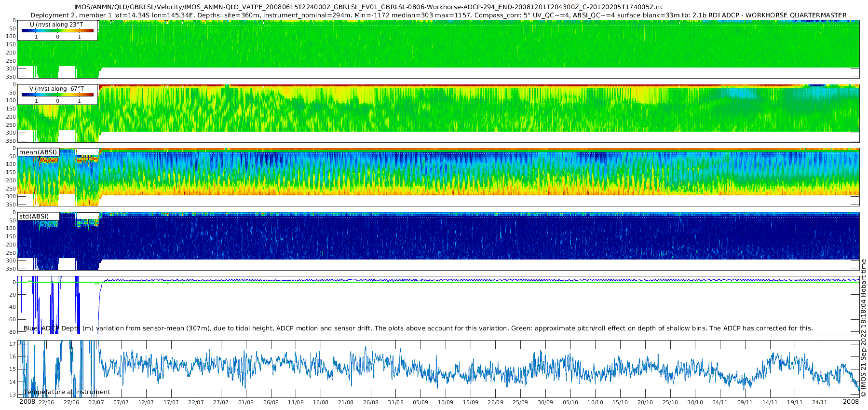Click inside the V velocity depth-time plot
Screen dimensions: 868x410
439,113
